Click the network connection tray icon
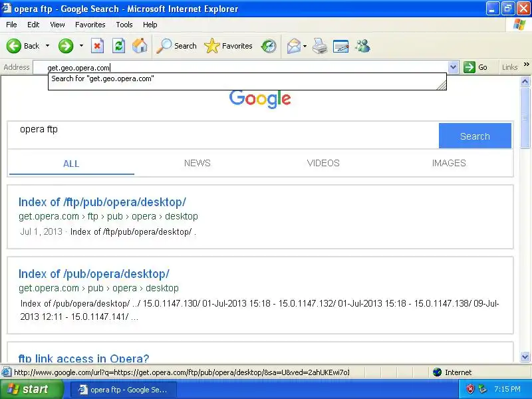532x399 pixels. tap(482, 389)
